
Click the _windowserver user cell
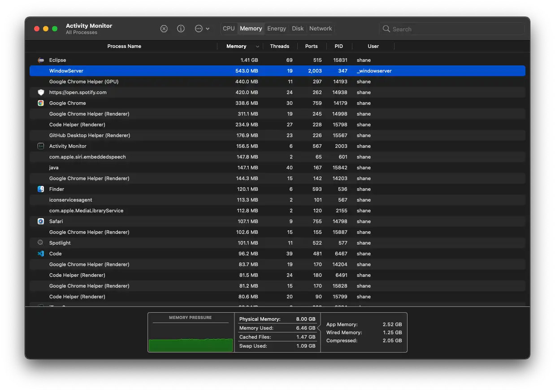coord(374,71)
